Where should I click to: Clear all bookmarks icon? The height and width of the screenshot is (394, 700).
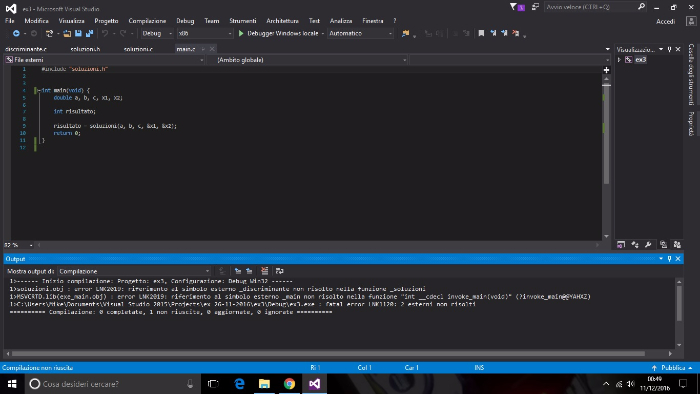(516, 33)
